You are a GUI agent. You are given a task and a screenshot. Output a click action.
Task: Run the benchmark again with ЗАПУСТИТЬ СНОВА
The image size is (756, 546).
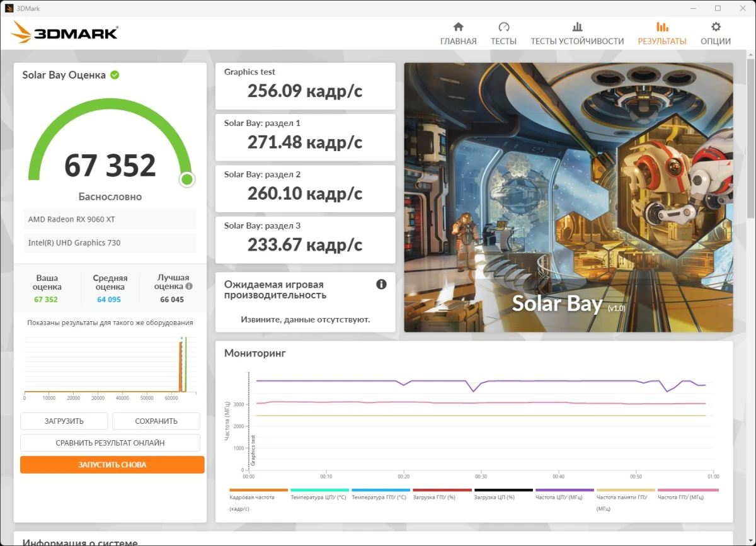coord(112,465)
